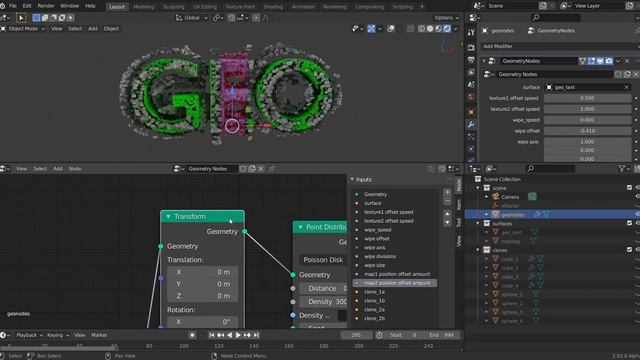Screen dimensions: 640x360
Task: Toggle the surfaces collection exclude checkbox
Action: [629, 223]
